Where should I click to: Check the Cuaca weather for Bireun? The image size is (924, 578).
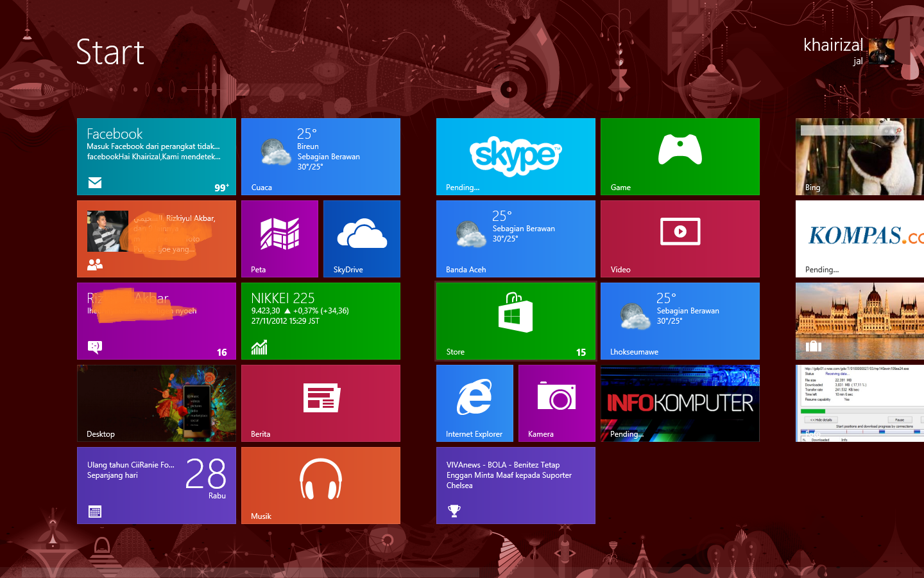320,157
